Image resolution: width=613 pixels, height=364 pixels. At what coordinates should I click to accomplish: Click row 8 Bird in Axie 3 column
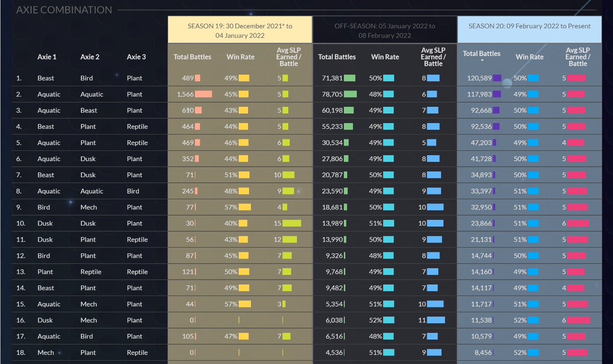click(133, 191)
